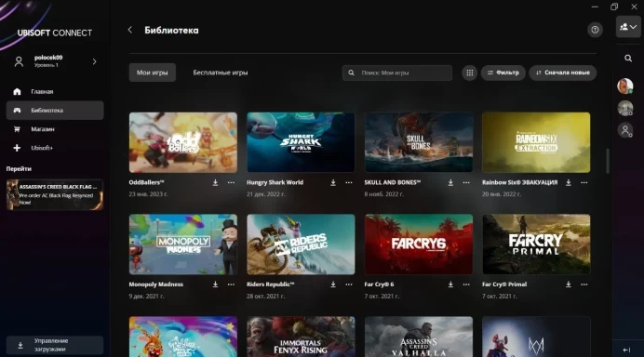
Task: Open the friends dropdown at top right
Action: click(x=628, y=27)
